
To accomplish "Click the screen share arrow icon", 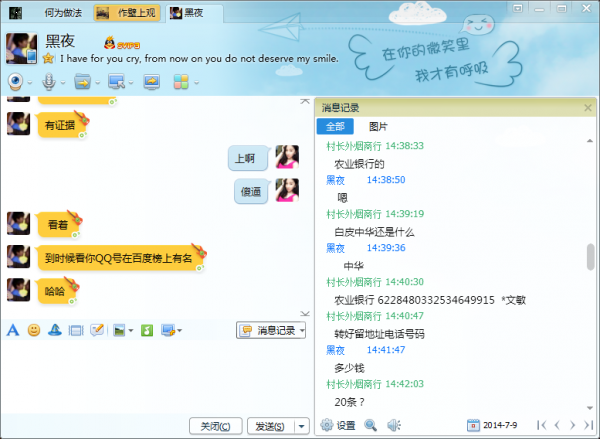I will [x=152, y=82].
